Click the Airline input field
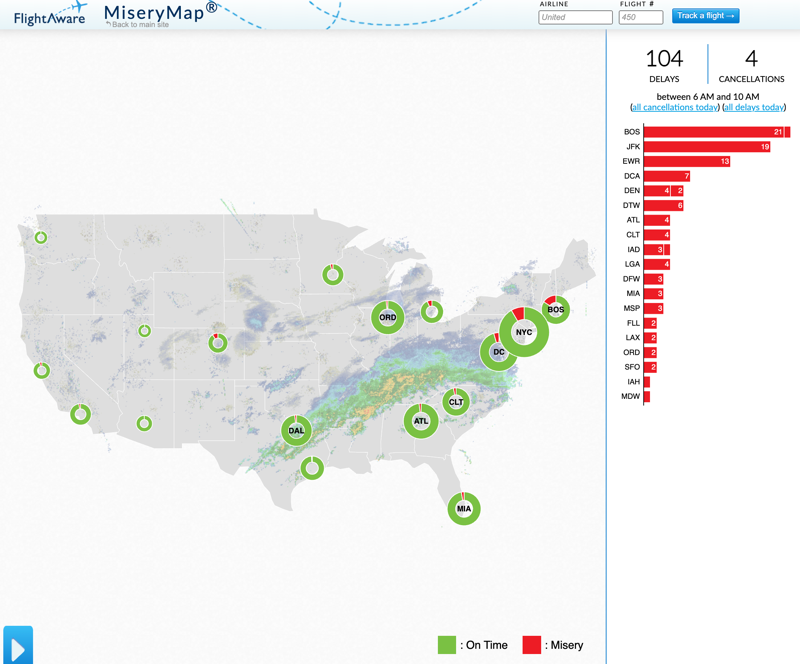This screenshot has height=664, width=800. (x=576, y=17)
